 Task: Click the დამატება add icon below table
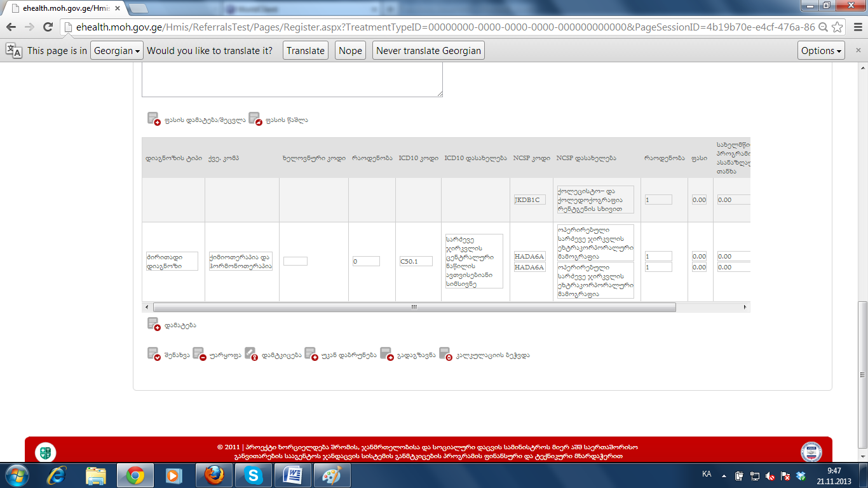tap(154, 324)
